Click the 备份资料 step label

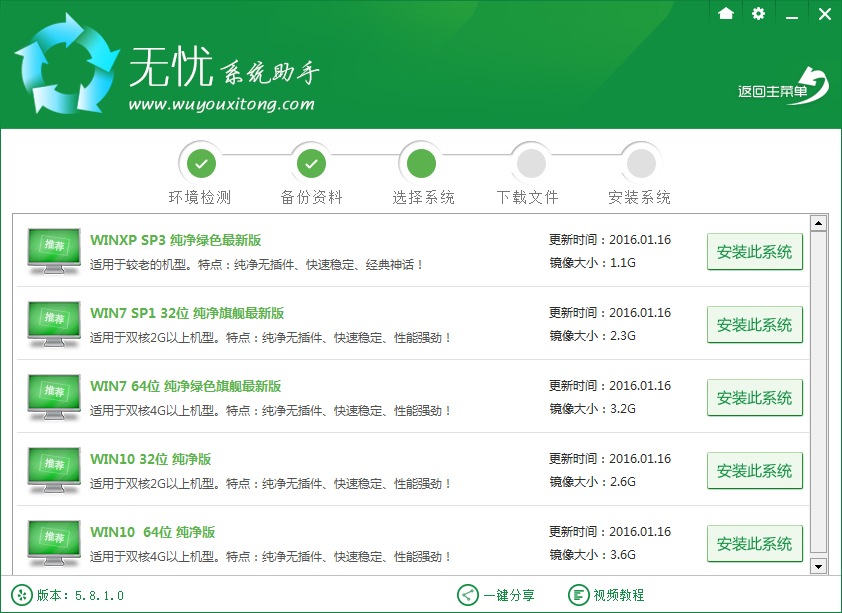311,198
